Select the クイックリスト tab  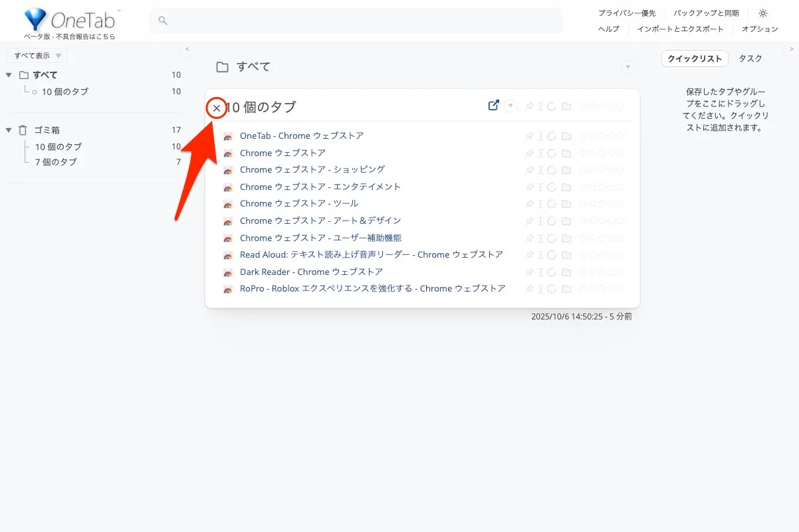695,58
